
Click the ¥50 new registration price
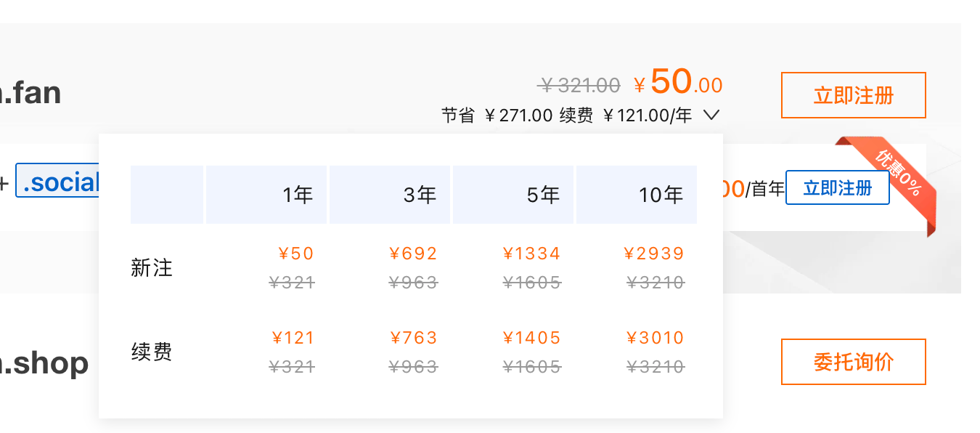[296, 254]
